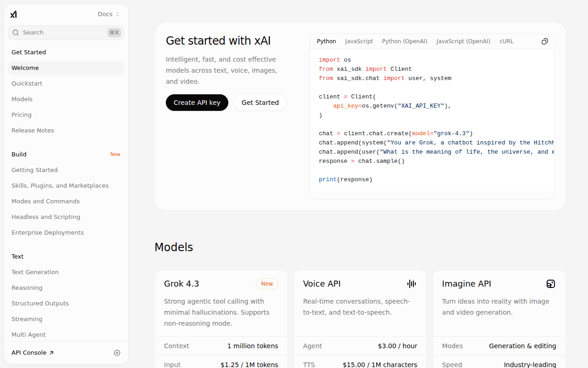Click the 'import os' code line

click(x=335, y=60)
